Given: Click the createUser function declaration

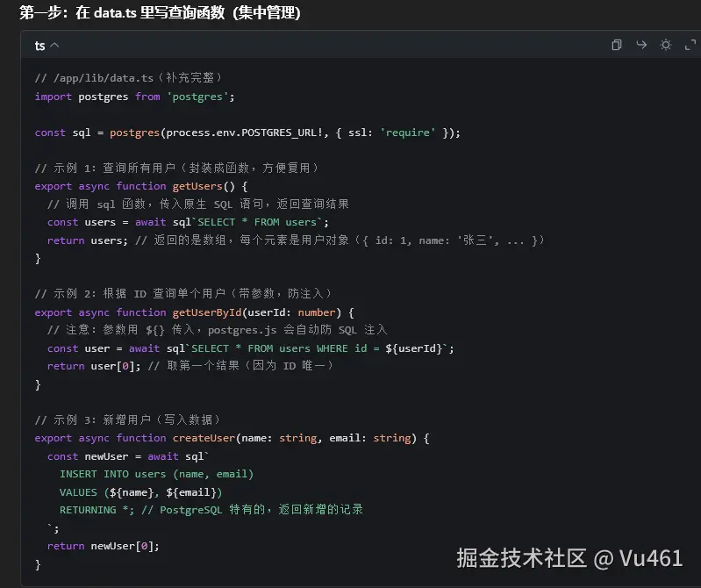Looking at the screenshot, I should tap(232, 438).
